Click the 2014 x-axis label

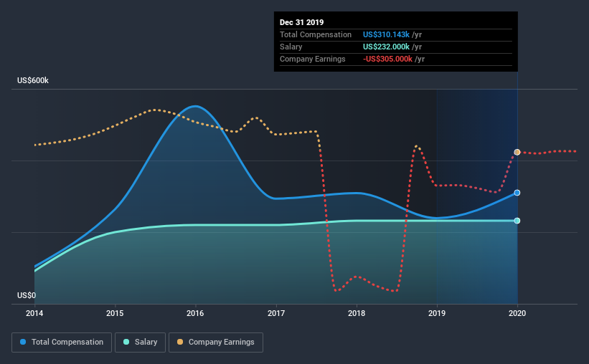point(34,313)
